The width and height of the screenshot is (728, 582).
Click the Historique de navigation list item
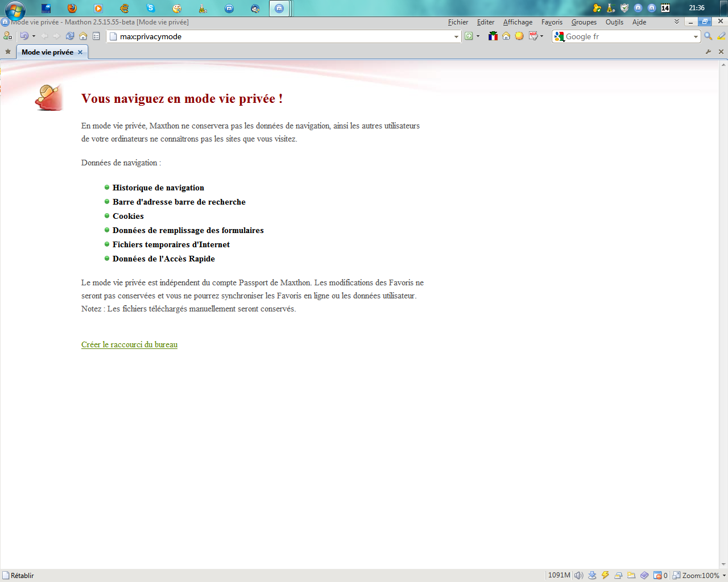(x=158, y=188)
